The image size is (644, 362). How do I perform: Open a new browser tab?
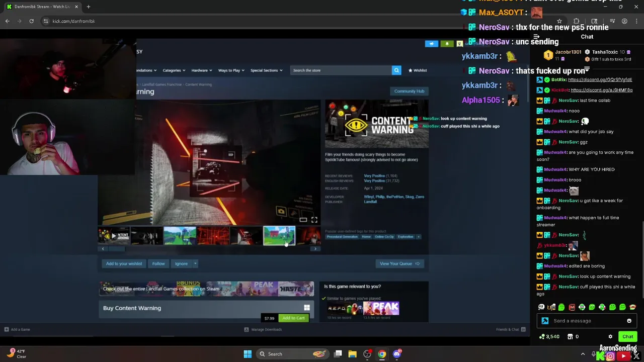click(88, 7)
